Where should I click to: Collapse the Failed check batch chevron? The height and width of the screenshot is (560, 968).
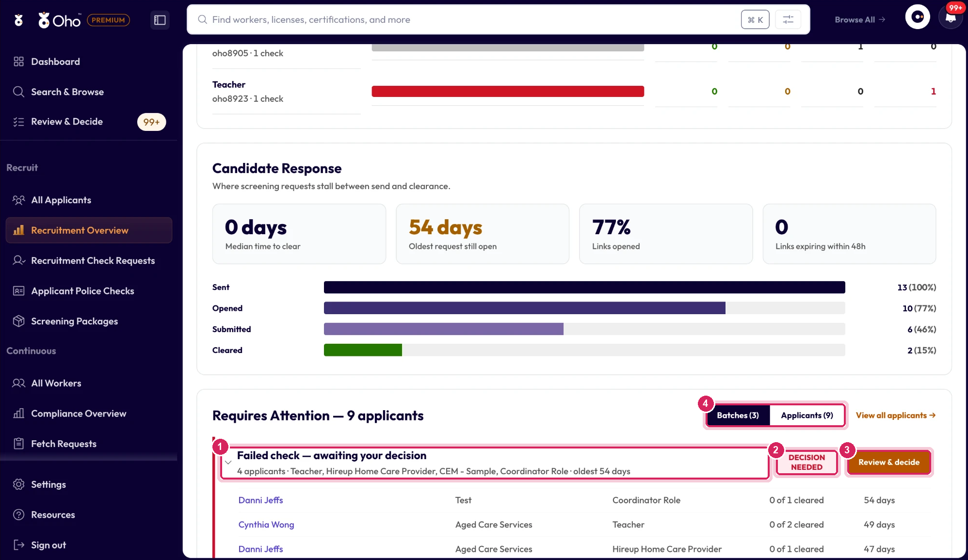coord(228,463)
